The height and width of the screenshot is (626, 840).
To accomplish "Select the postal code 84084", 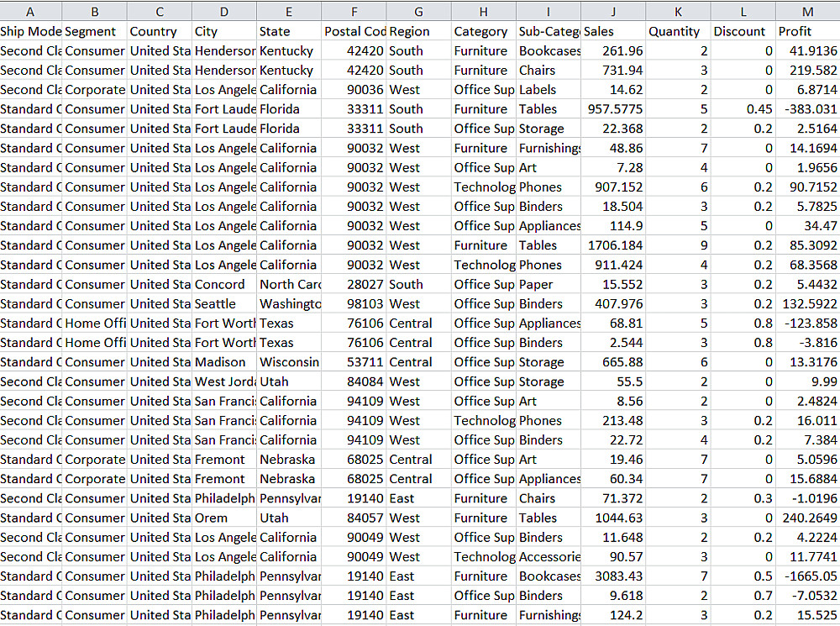I will [x=354, y=381].
